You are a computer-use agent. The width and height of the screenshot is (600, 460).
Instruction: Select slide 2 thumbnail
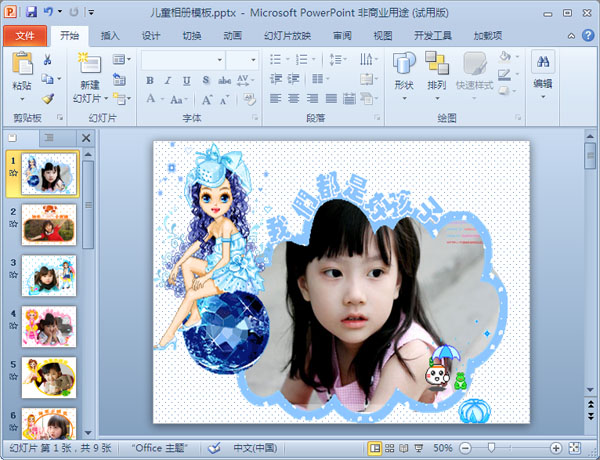pyautogui.click(x=49, y=225)
